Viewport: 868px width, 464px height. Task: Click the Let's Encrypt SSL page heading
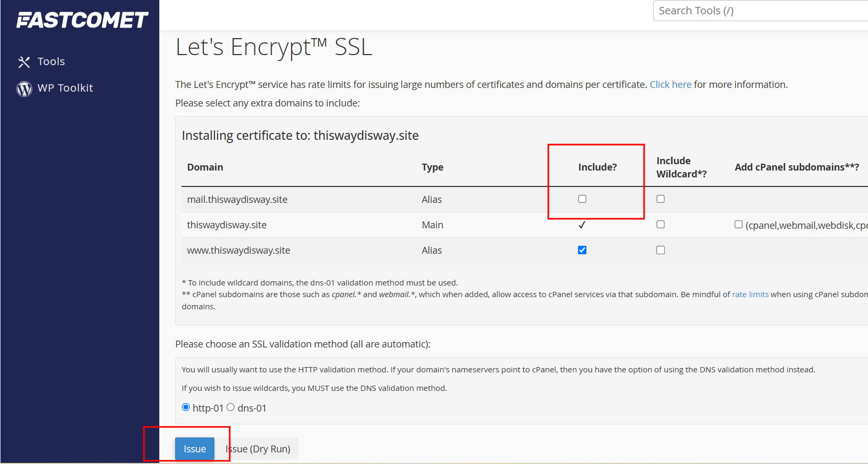pos(274,47)
